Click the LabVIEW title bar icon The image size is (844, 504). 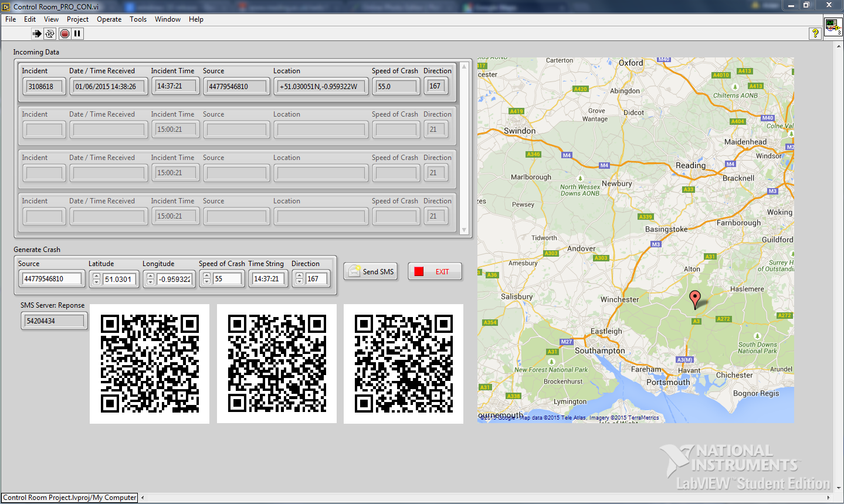6,6
